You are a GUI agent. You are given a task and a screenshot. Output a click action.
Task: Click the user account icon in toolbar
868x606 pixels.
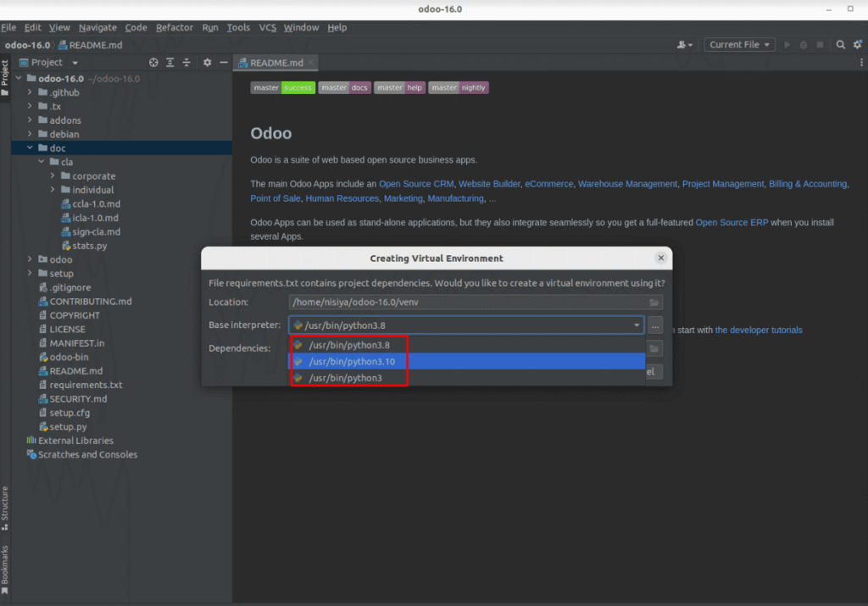pyautogui.click(x=684, y=45)
